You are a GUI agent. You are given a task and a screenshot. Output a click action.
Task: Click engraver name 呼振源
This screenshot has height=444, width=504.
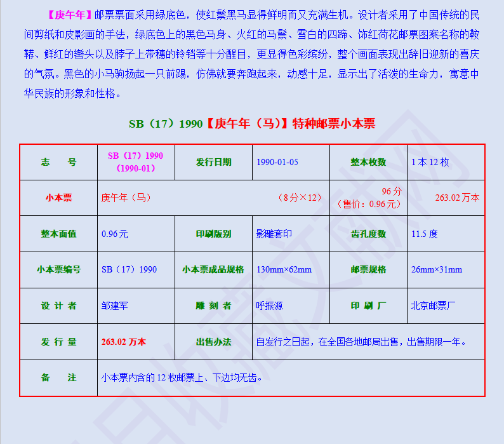[269, 306]
